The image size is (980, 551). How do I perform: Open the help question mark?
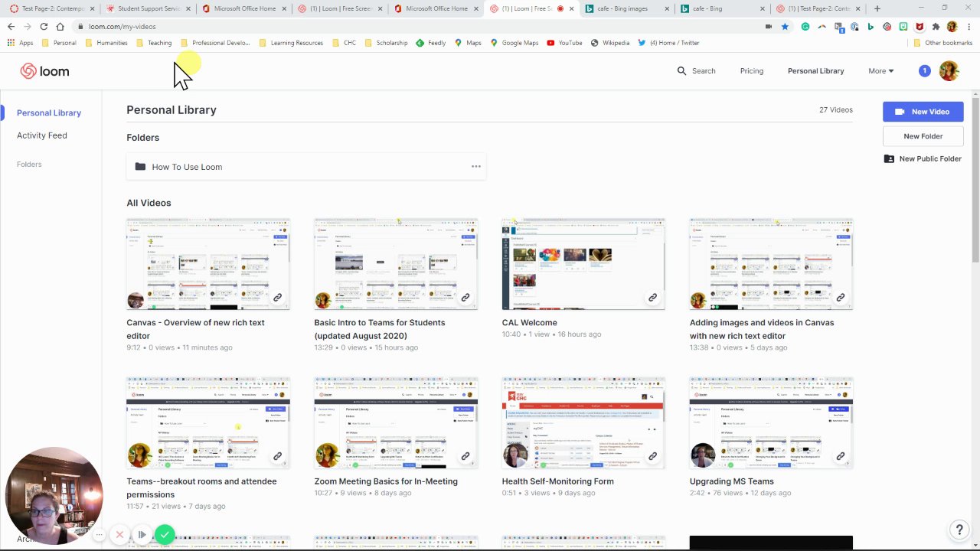click(x=959, y=530)
